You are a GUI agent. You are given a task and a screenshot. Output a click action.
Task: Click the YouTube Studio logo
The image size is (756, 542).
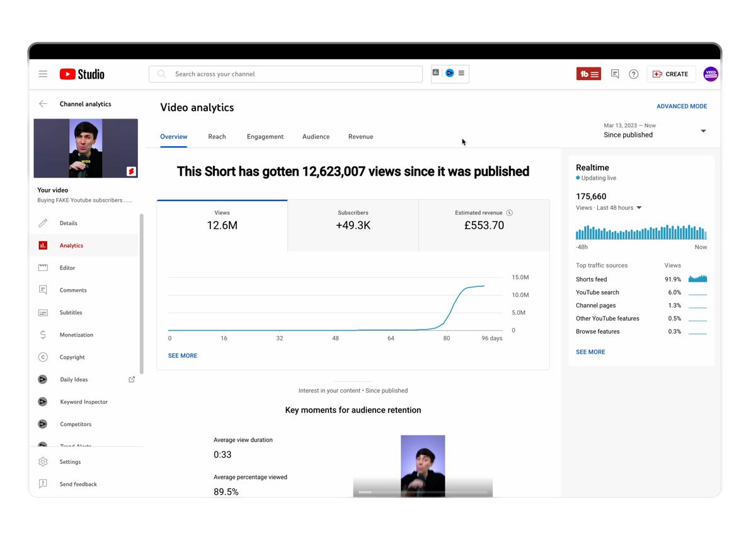82,74
